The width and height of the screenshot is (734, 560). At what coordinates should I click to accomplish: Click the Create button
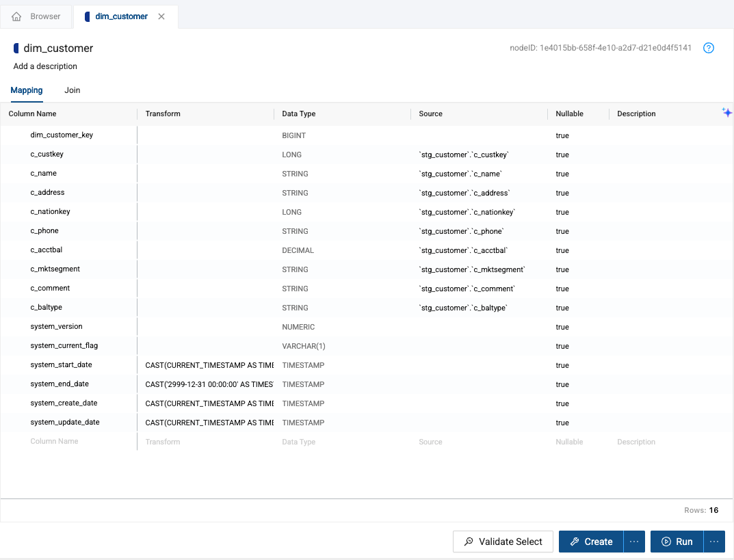tap(591, 542)
